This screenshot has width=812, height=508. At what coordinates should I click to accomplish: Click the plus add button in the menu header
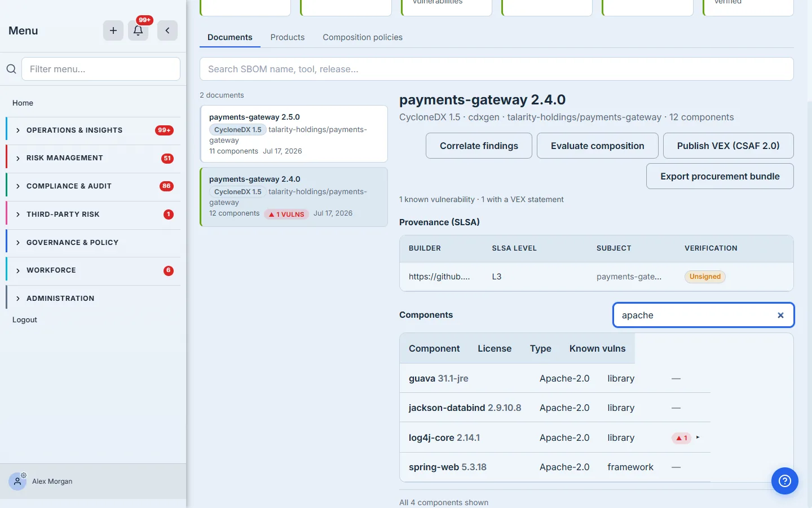click(x=113, y=30)
